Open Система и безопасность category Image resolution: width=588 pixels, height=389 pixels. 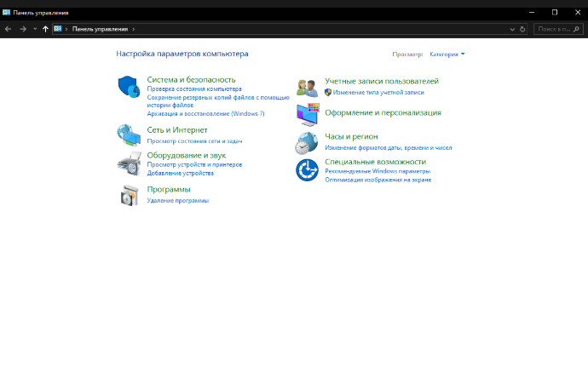click(191, 80)
